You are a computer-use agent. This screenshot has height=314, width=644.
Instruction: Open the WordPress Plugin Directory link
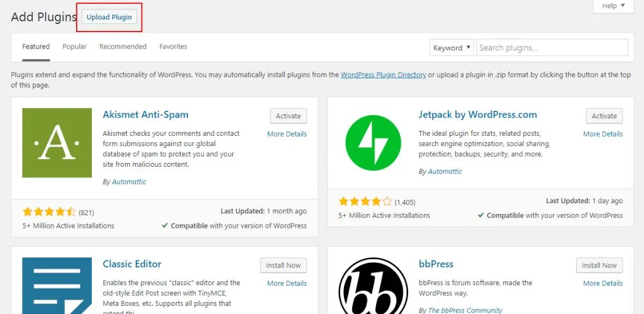click(383, 76)
